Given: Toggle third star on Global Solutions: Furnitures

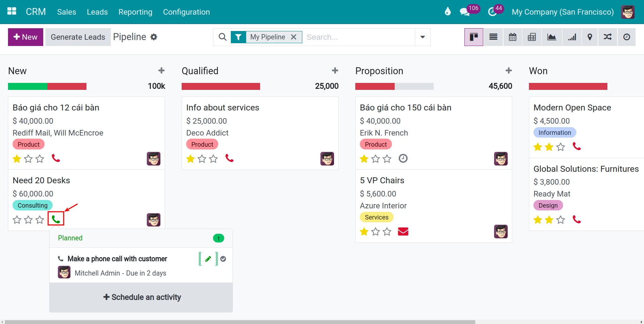Looking at the screenshot, I should 561,220.
